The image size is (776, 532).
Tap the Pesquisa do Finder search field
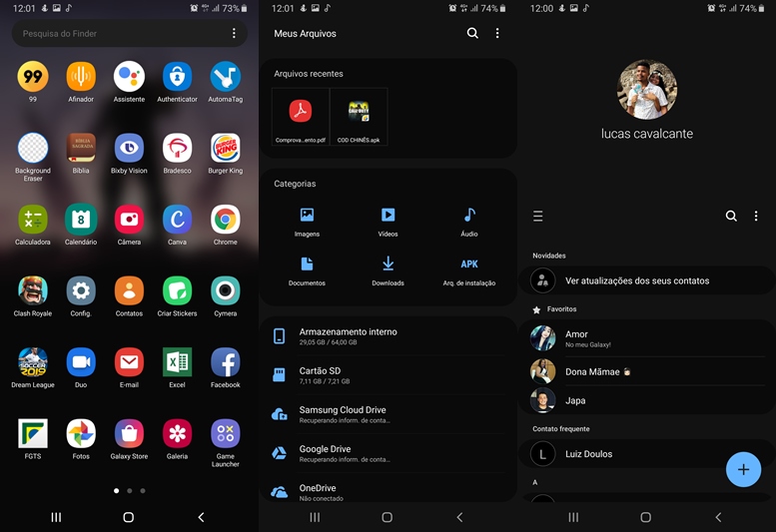129,34
